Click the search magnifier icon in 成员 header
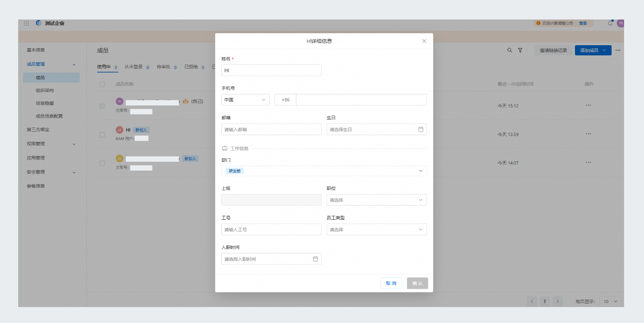 [510, 50]
